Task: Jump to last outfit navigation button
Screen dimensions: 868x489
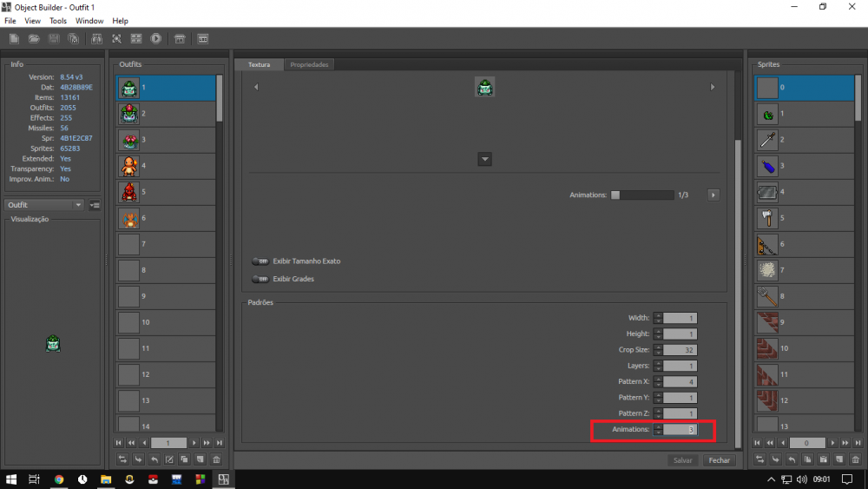Action: pyautogui.click(x=220, y=443)
